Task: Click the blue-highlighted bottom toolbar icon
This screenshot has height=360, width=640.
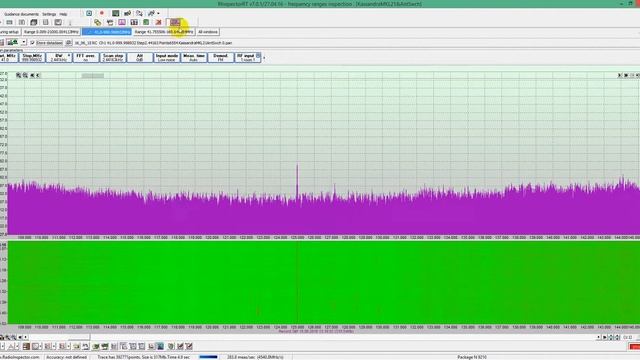Action: [x=160, y=346]
